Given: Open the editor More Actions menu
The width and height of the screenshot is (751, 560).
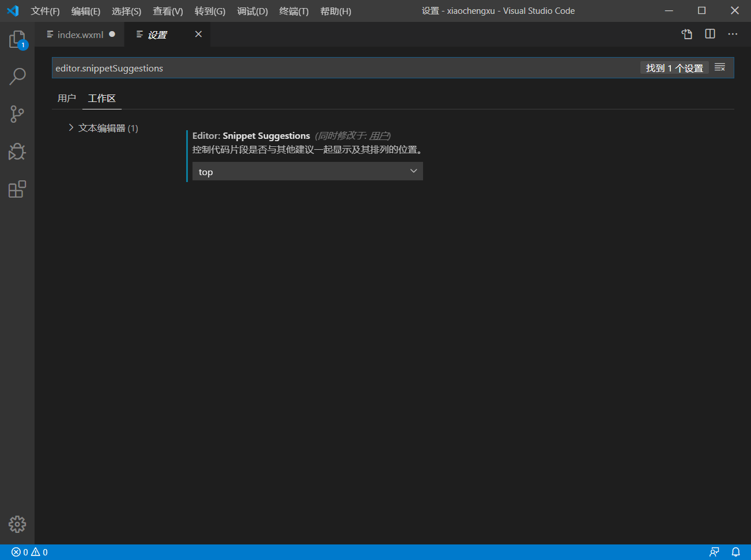Looking at the screenshot, I should [x=733, y=34].
